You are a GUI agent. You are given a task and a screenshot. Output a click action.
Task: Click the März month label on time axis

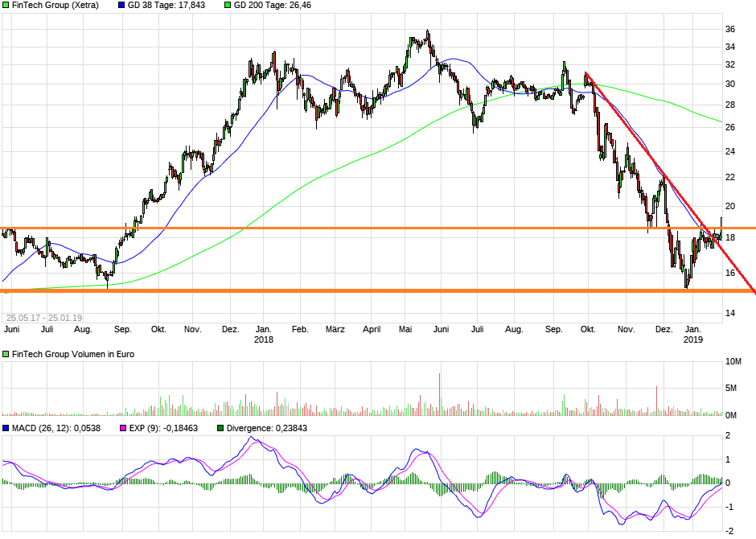point(335,329)
